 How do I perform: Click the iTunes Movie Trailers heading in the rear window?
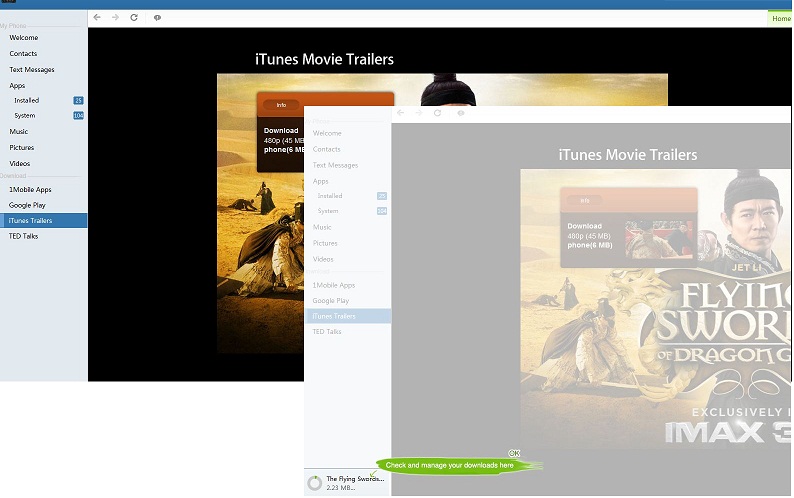point(324,59)
